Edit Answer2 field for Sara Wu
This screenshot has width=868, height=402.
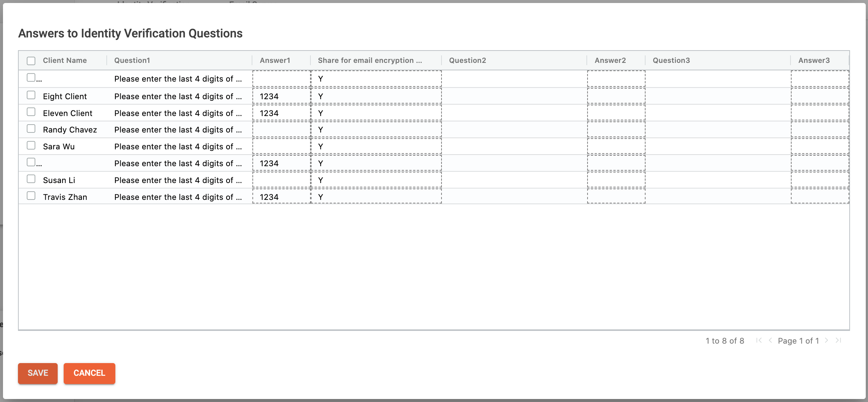click(616, 146)
